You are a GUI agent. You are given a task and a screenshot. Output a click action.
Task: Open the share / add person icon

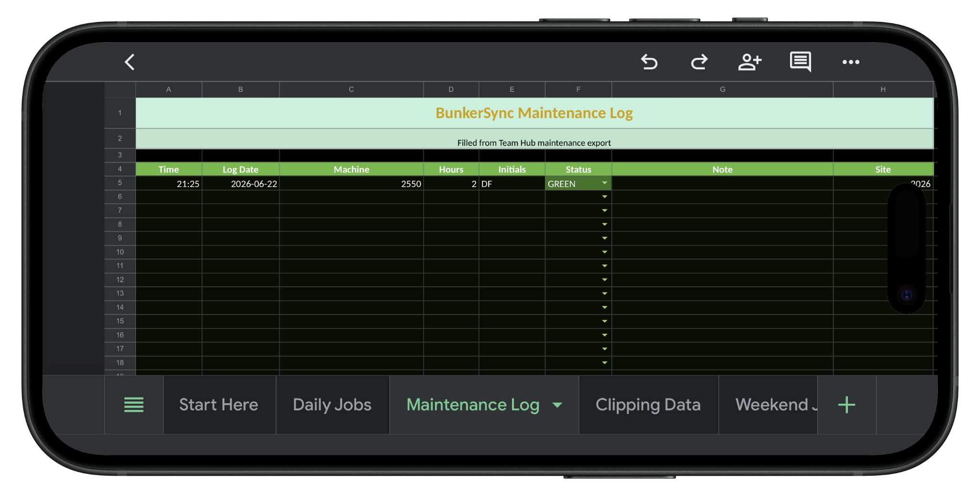click(750, 62)
